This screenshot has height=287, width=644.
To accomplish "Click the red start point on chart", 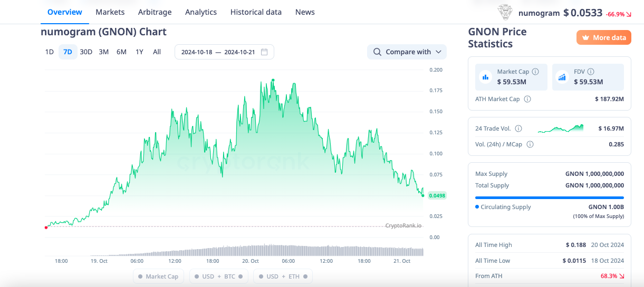I will 46,227.
